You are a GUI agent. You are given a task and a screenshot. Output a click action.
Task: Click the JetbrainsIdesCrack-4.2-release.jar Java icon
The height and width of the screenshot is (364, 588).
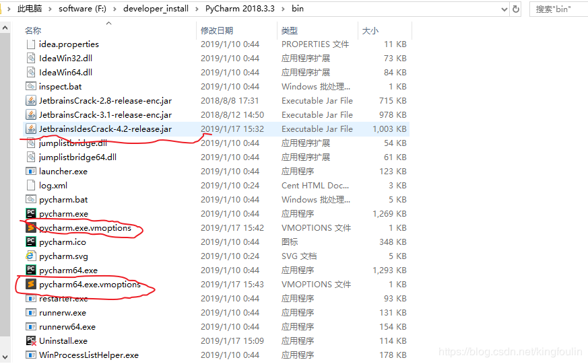click(x=31, y=129)
